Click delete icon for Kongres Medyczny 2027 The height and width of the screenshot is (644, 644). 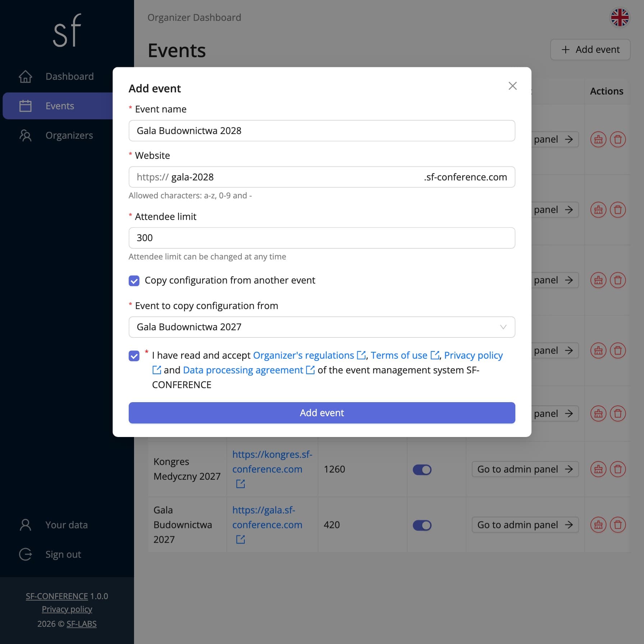coord(618,469)
